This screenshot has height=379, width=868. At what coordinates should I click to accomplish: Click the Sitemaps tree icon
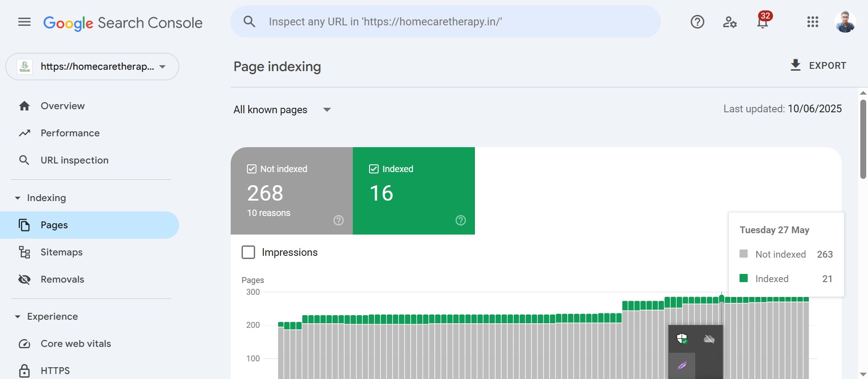click(x=24, y=252)
